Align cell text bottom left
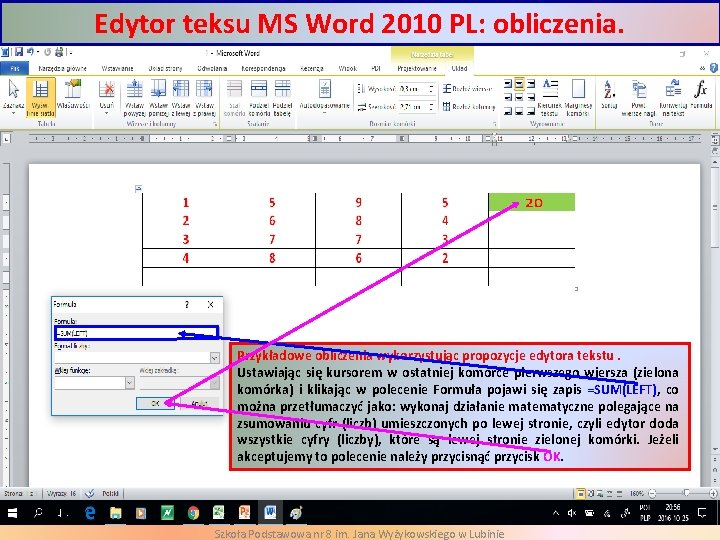The width and height of the screenshot is (720, 540). click(508, 111)
